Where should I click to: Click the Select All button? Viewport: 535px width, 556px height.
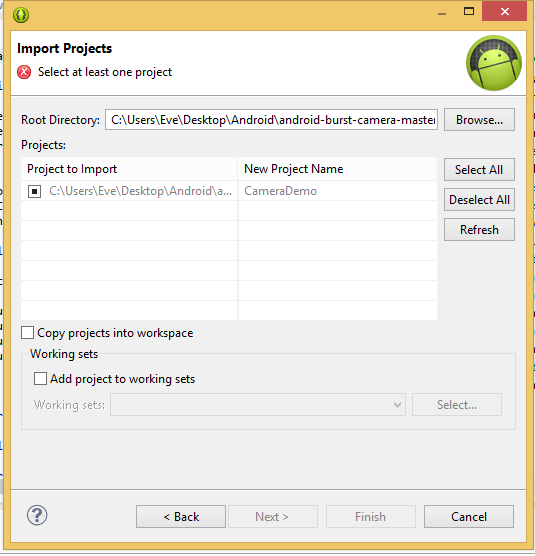pos(479,169)
